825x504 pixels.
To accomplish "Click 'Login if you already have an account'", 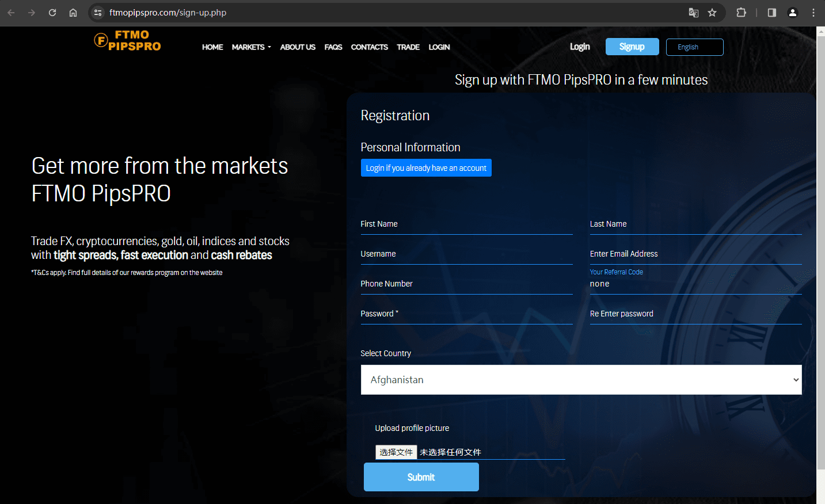I will click(x=426, y=168).
